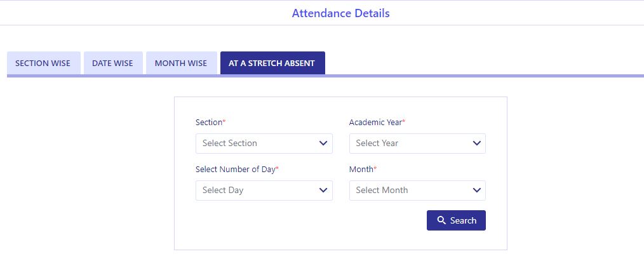Open the Select Section dropdown

pos(264,144)
